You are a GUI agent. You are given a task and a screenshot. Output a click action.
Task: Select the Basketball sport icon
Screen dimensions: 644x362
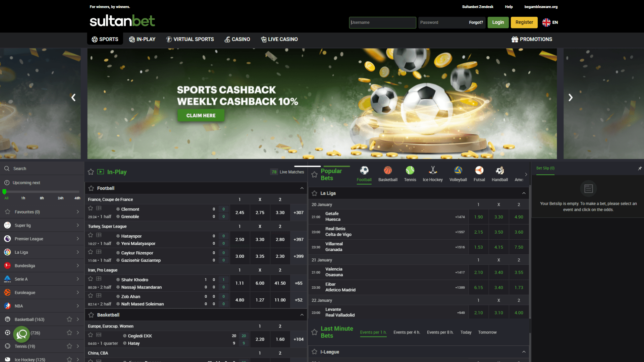(388, 171)
